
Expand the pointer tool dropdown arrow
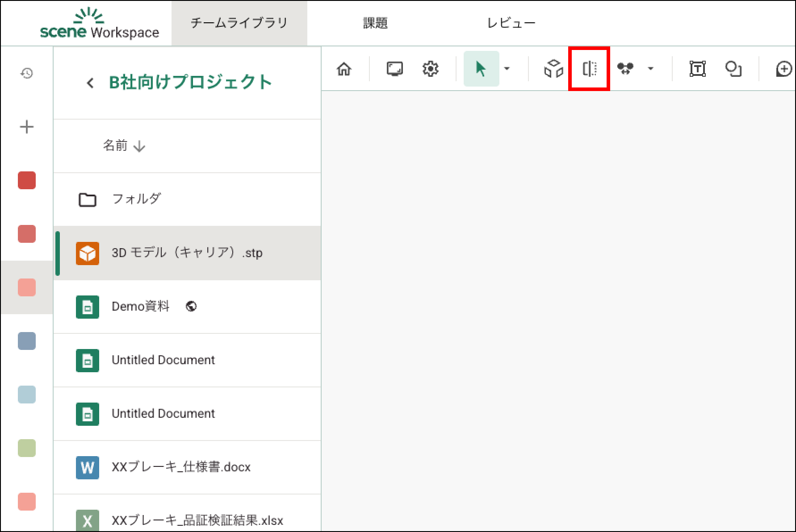tap(507, 69)
